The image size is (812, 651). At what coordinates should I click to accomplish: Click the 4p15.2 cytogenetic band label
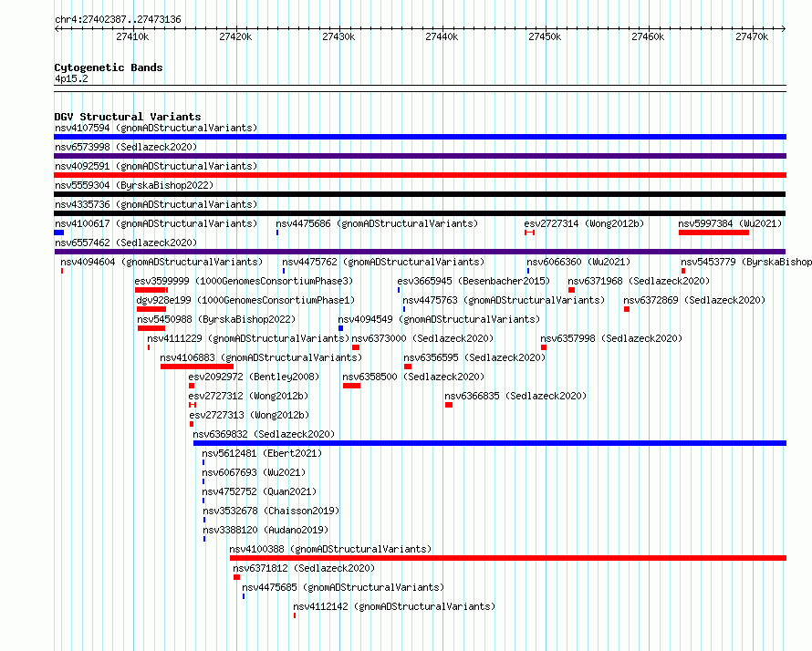[x=71, y=78]
